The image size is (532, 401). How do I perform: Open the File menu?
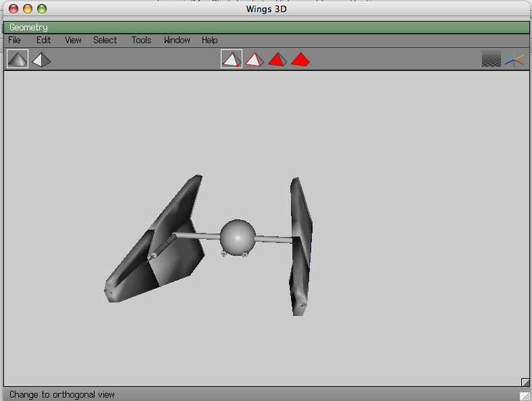point(14,41)
